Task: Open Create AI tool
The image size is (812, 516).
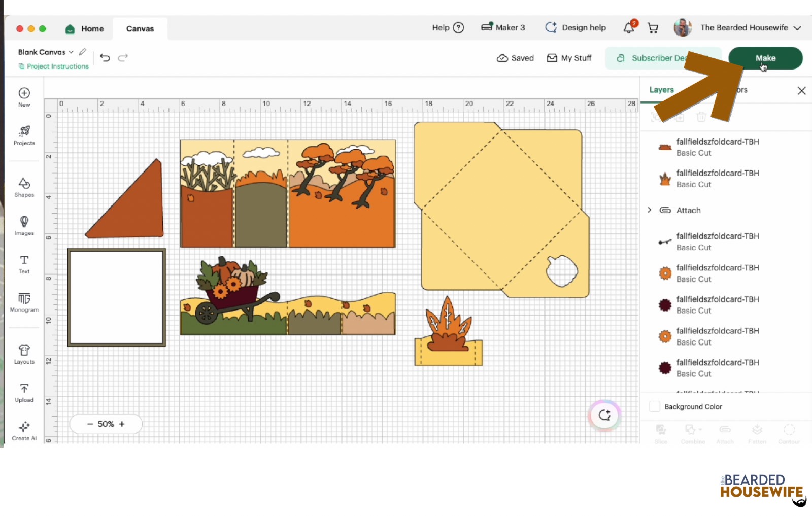Action: [24, 431]
